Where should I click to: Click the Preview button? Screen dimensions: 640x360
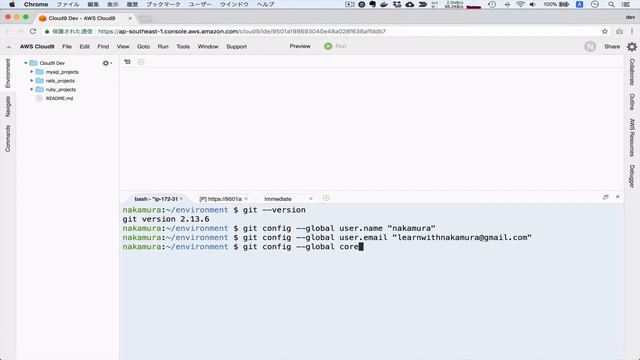tap(300, 46)
